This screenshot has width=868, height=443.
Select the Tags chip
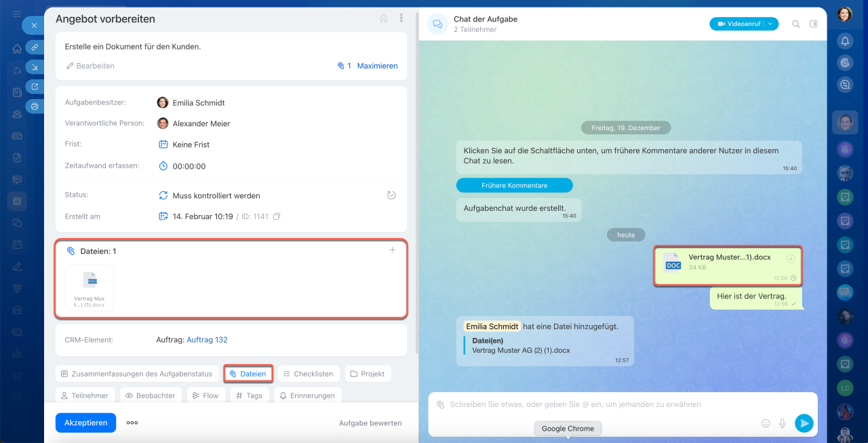tap(250, 396)
